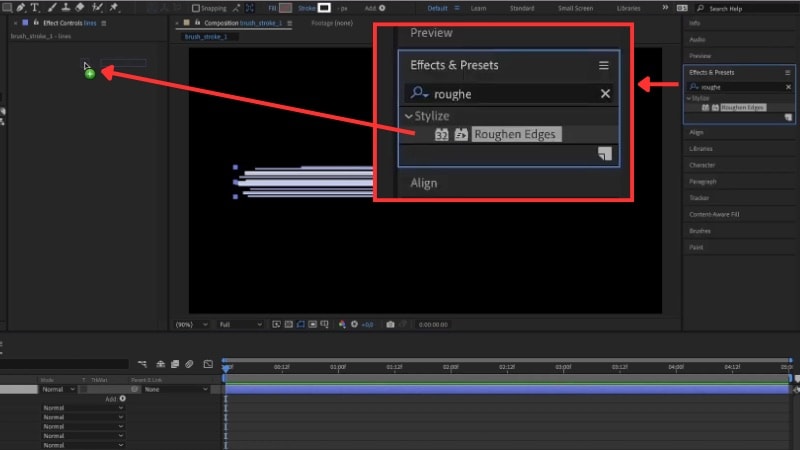The height and width of the screenshot is (450, 800).
Task: Select Roughen Edges effect in right panel
Action: [x=743, y=108]
